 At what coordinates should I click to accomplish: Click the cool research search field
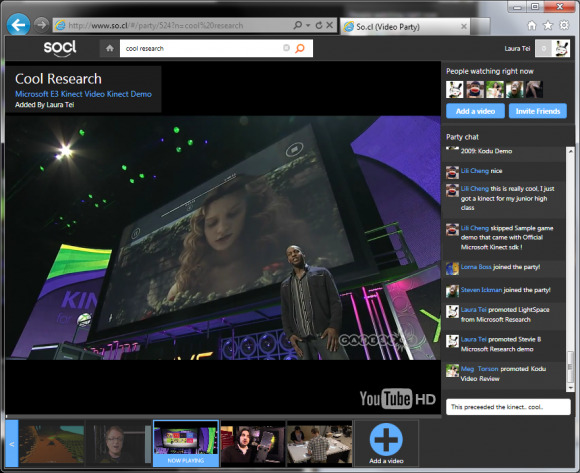[202, 48]
